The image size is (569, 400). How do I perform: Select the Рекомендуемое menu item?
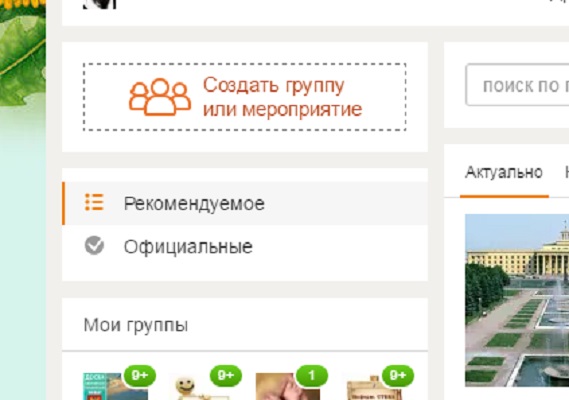[x=245, y=203]
